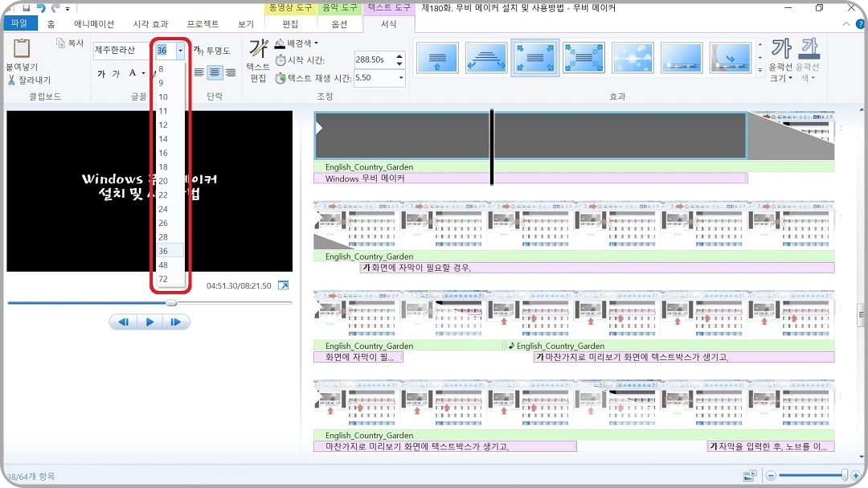868x488 pixels.
Task: Click the 시작 시간 field showing 288.50s
Action: (374, 59)
